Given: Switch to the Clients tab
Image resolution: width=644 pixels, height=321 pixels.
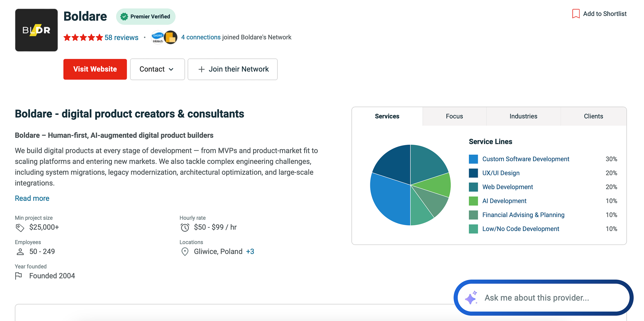Looking at the screenshot, I should (x=593, y=116).
